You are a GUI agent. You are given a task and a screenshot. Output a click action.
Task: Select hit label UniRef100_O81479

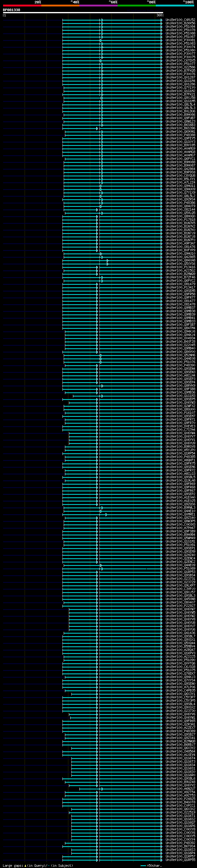point(180,284)
